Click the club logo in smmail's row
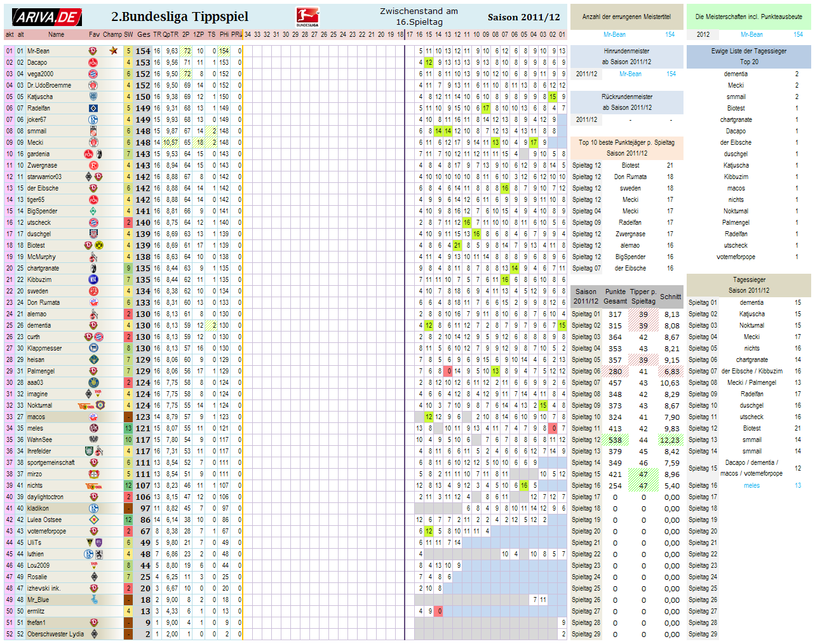Image resolution: width=815 pixels, height=644 pixels. (x=93, y=131)
